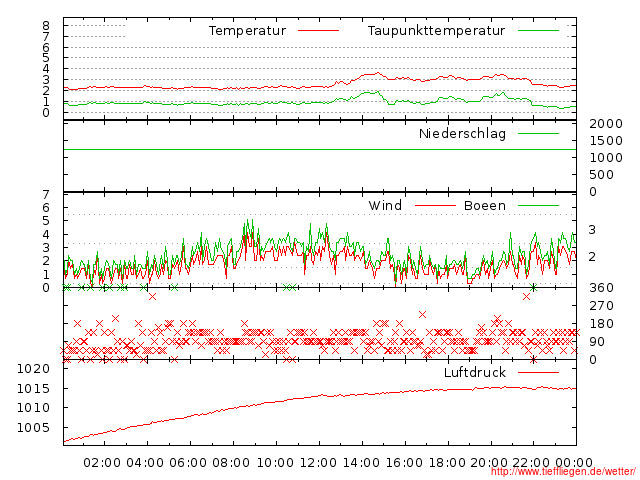Click the 1000 precipitation axis value
The image size is (640, 480).
tap(606, 158)
